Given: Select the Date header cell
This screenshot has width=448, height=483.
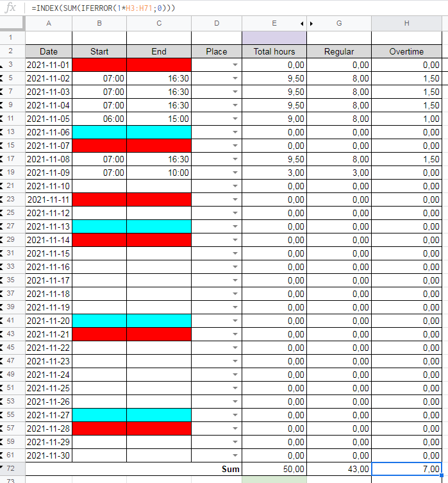Looking at the screenshot, I should pos(49,51).
